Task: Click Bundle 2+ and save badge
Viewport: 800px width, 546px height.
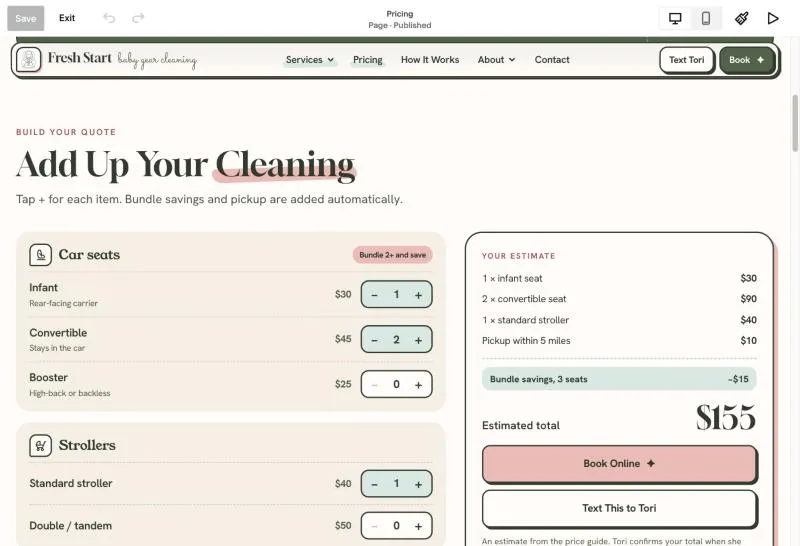Action: [392, 255]
